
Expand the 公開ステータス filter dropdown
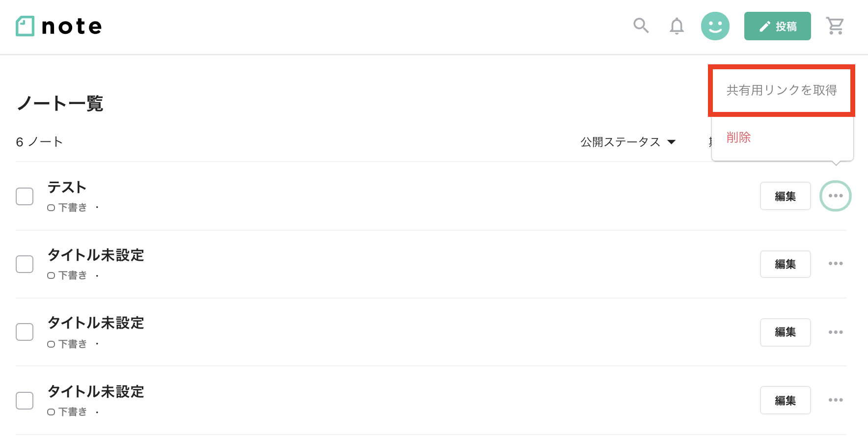pyautogui.click(x=628, y=142)
